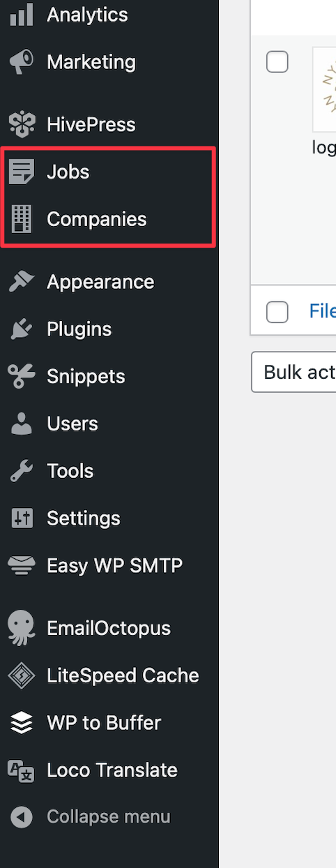The width and height of the screenshot is (336, 868).
Task: Tick the select-all checkbox next to File
Action: coord(277,311)
